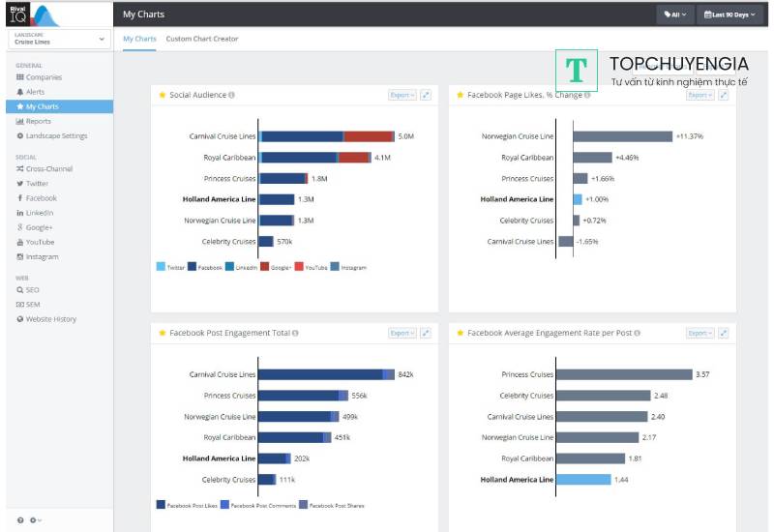Click the help question mark icon
This screenshot has width=774, height=532.
click(x=20, y=520)
